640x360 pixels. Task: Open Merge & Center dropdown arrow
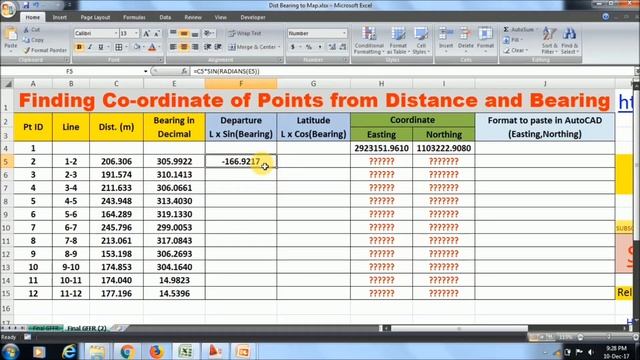(x=279, y=47)
